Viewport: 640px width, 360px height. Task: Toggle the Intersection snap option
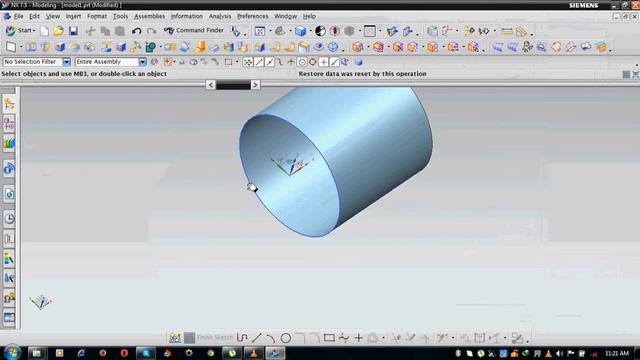pyautogui.click(x=291, y=62)
